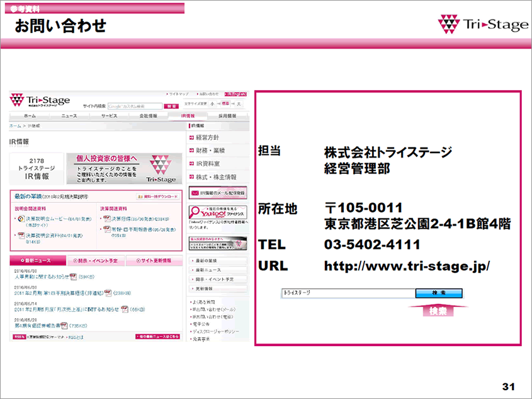Set font size to 標準
This screenshot has height=399, width=532.
pyautogui.click(x=225, y=104)
